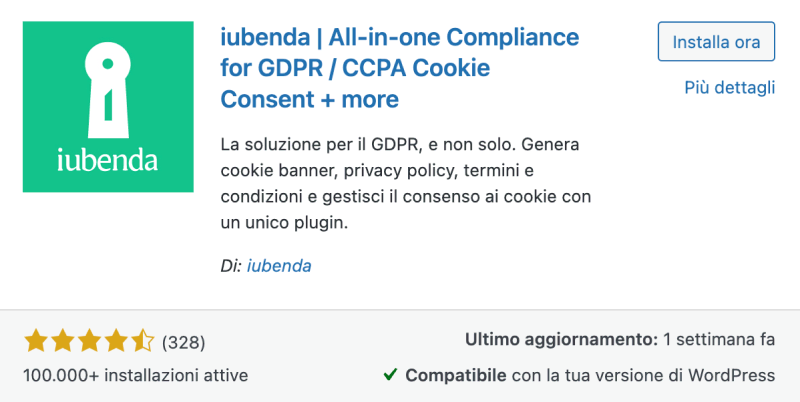The image size is (800, 402).
Task: Visit the iubenda author link
Action: [x=279, y=266]
